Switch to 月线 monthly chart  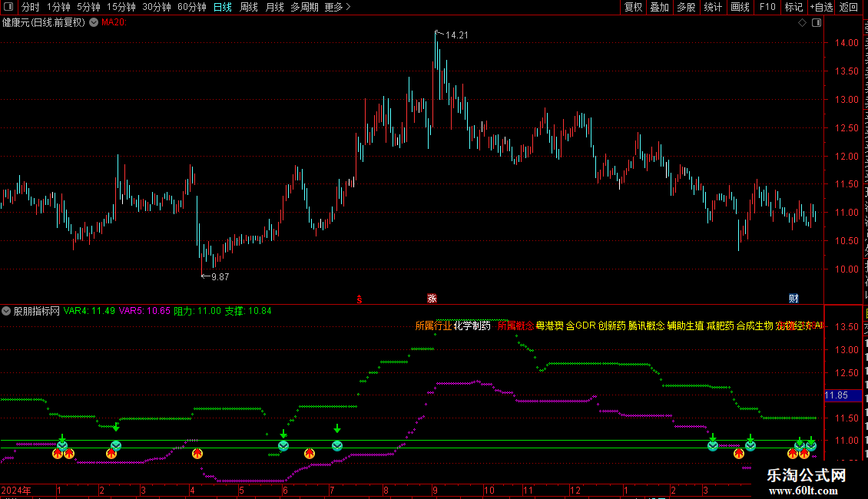(x=274, y=7)
